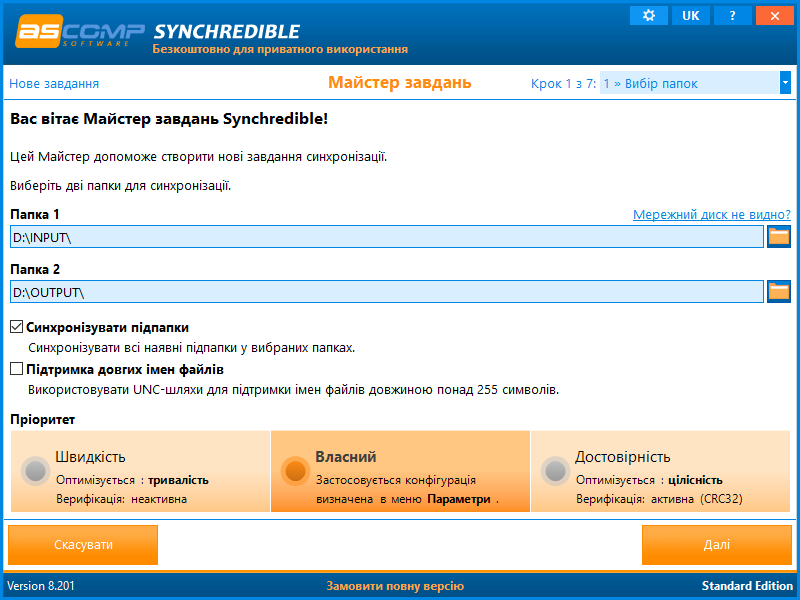
Task: Click the 'Version 8.201' status text
Action: (41, 586)
